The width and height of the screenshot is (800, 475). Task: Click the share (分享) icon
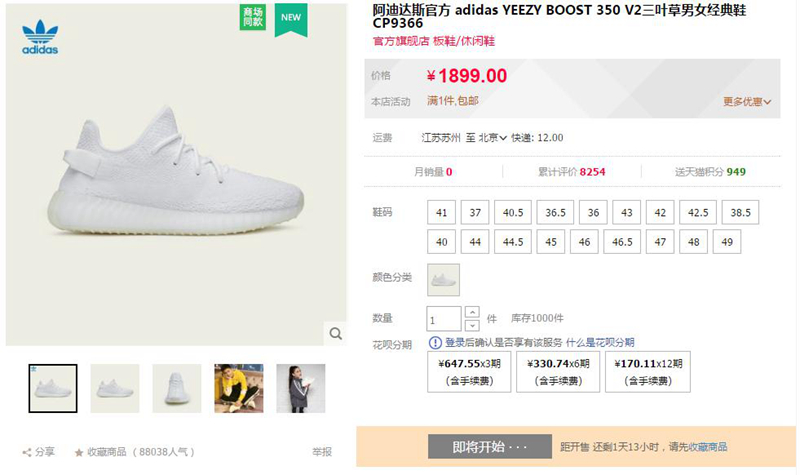pyautogui.click(x=27, y=452)
